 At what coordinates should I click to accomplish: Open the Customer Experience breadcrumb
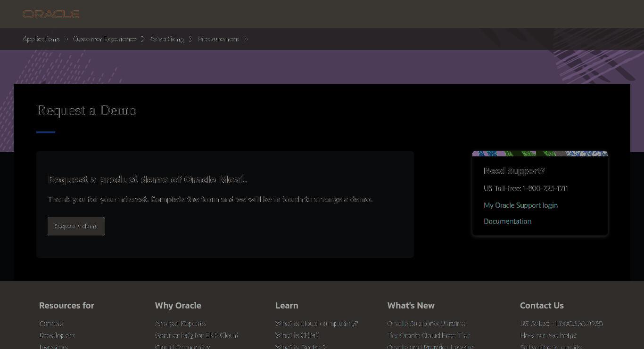point(104,39)
